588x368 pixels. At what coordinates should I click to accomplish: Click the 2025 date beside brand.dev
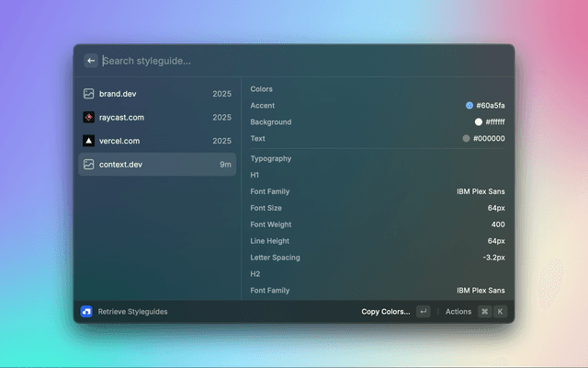(x=221, y=94)
